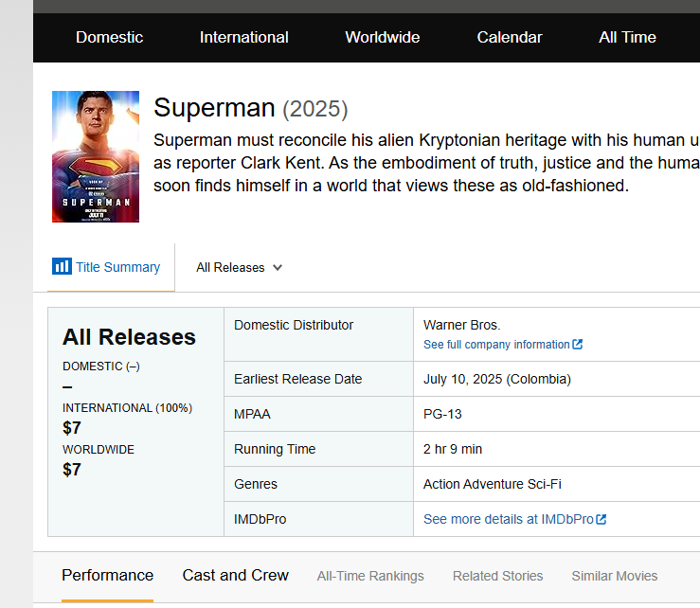
Task: Open the Domestic nav menu
Action: tap(109, 38)
